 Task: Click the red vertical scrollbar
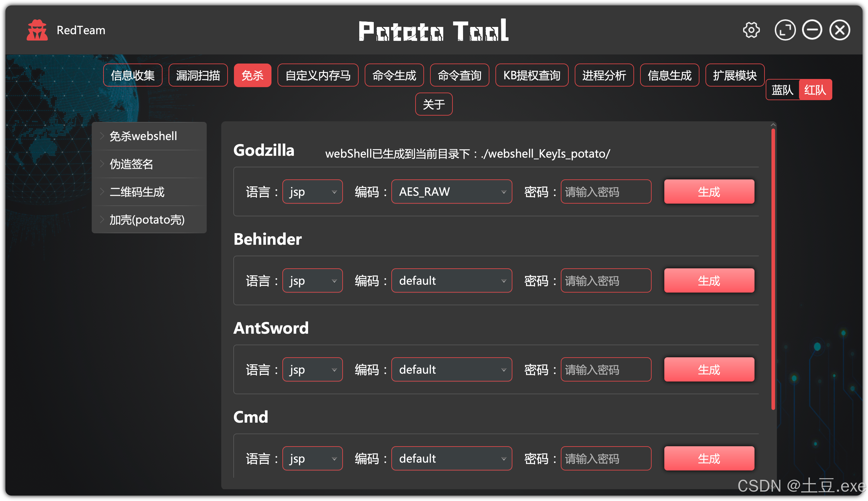773,268
